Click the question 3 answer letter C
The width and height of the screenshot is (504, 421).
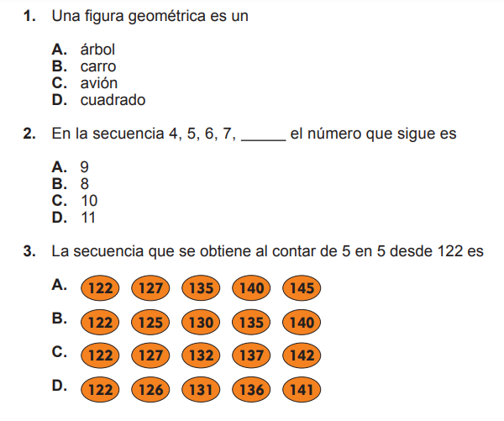60,351
